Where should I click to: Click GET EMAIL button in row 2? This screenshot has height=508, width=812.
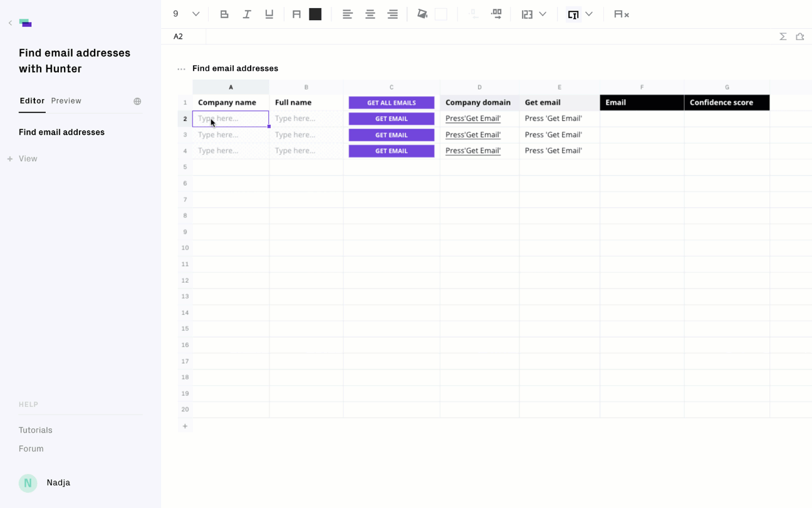[392, 119]
